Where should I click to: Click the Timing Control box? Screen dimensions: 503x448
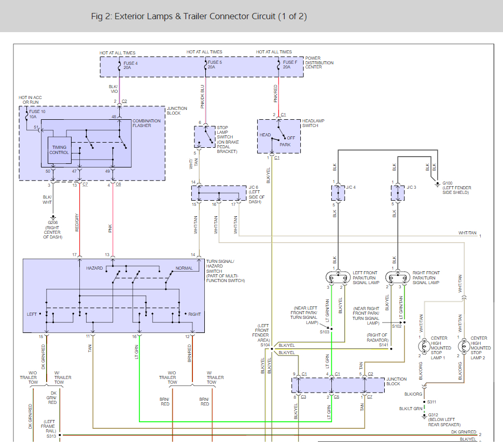click(59, 150)
